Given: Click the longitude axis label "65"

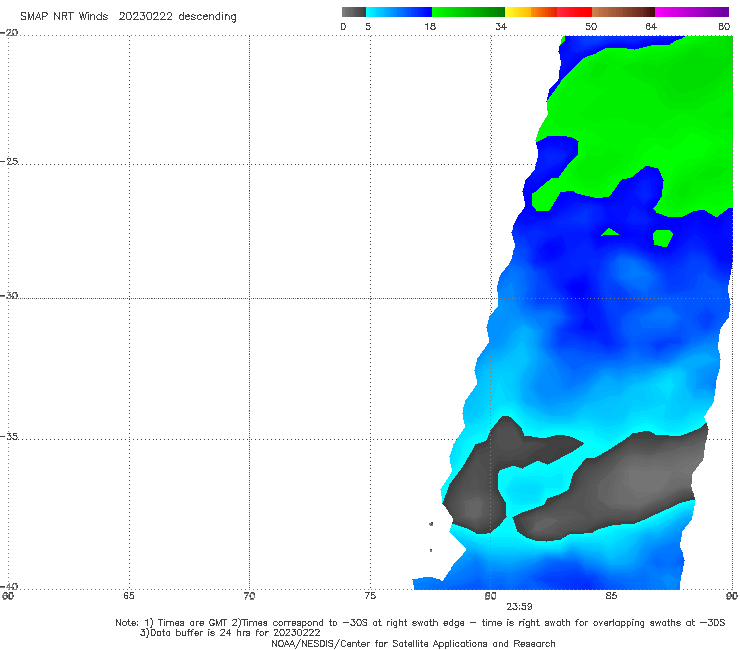Looking at the screenshot, I should click(129, 596).
